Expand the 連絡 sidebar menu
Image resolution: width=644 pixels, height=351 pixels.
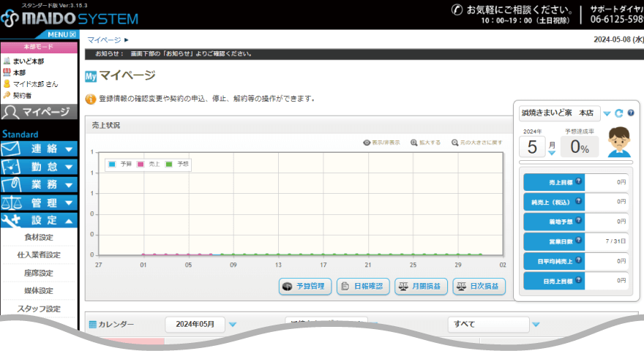pos(39,149)
